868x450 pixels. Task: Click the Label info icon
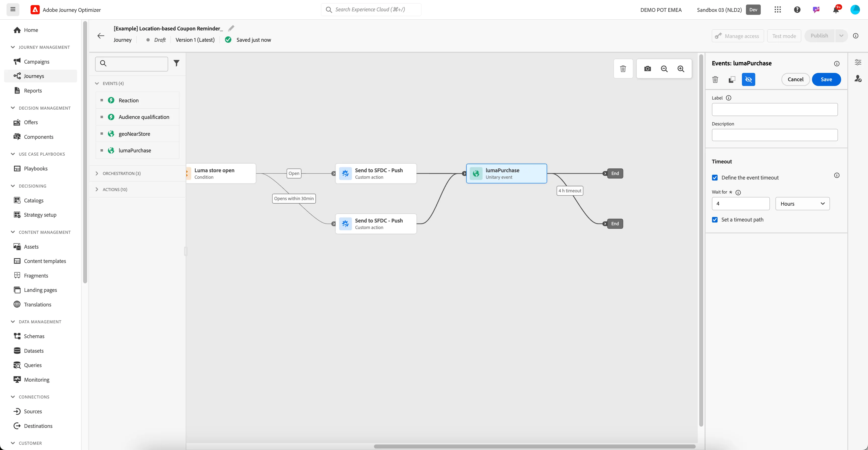729,98
